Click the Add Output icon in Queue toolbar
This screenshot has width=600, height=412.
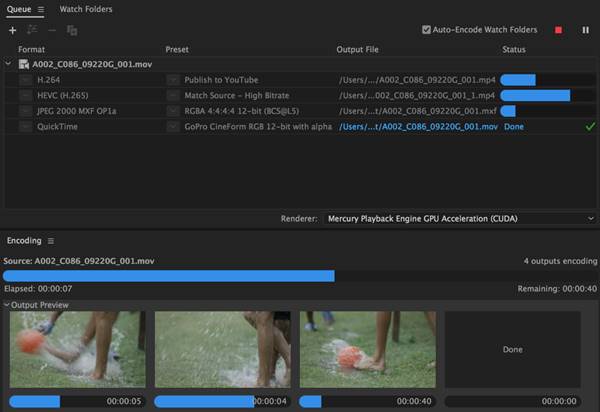32,30
